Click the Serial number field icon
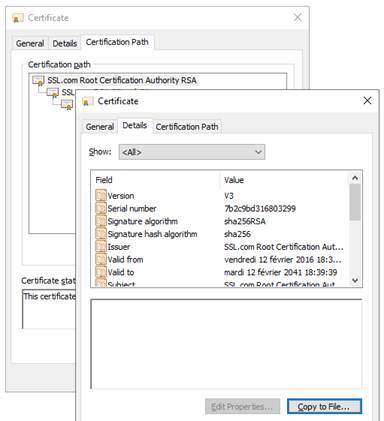This screenshot has width=384, height=421. (x=101, y=208)
